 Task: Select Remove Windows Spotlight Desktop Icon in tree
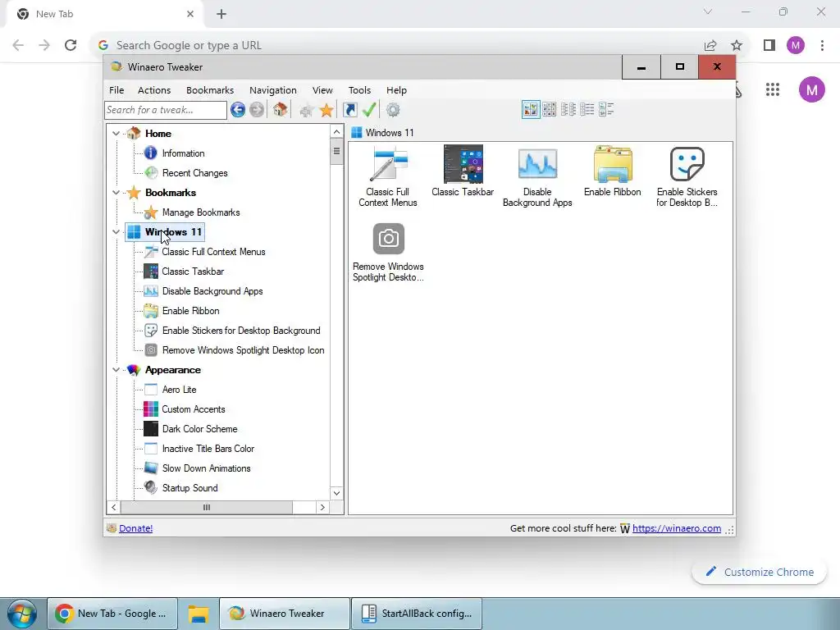pos(243,350)
